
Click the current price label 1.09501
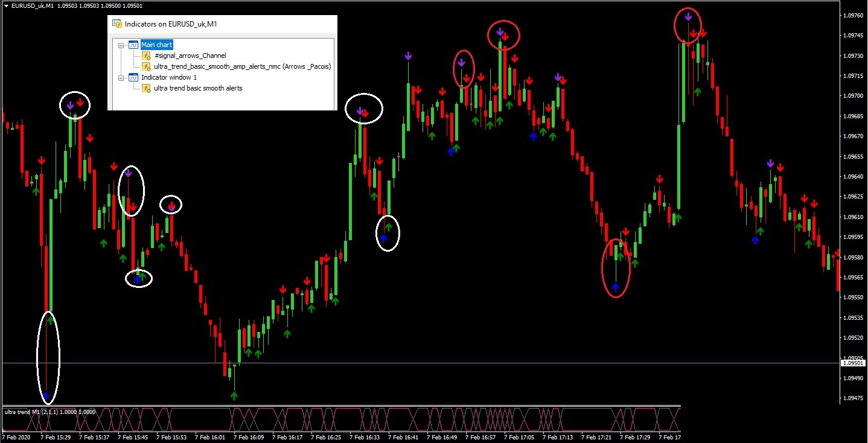854,363
